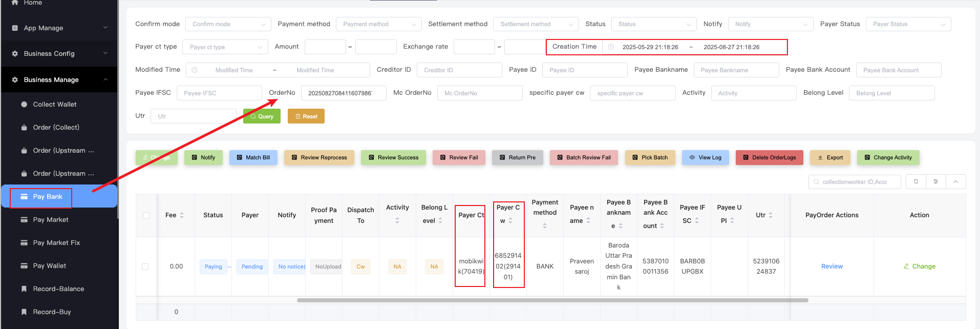Focus the OrderNo input field
This screenshot has width=980, height=329.
click(x=343, y=93)
